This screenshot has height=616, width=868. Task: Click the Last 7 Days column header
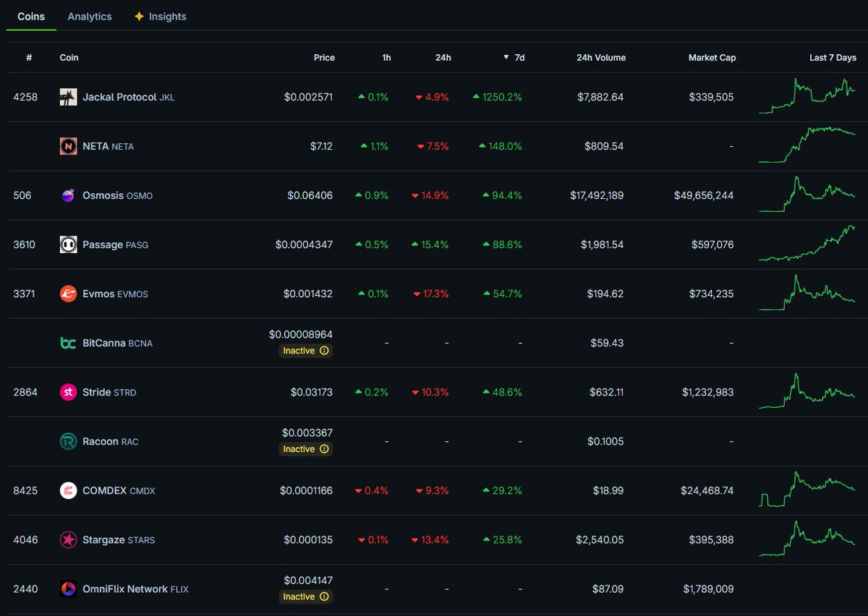[833, 57]
